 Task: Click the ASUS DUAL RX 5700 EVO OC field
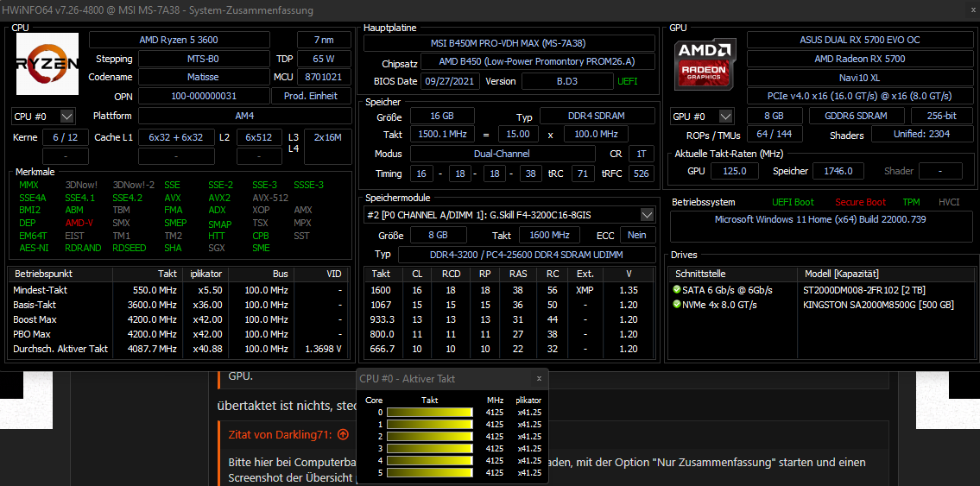pyautogui.click(x=859, y=40)
